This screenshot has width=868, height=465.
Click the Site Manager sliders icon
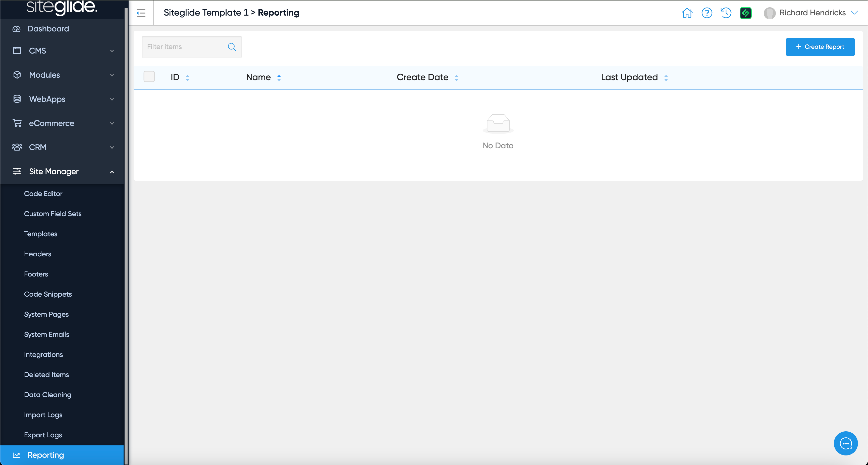pos(17,171)
